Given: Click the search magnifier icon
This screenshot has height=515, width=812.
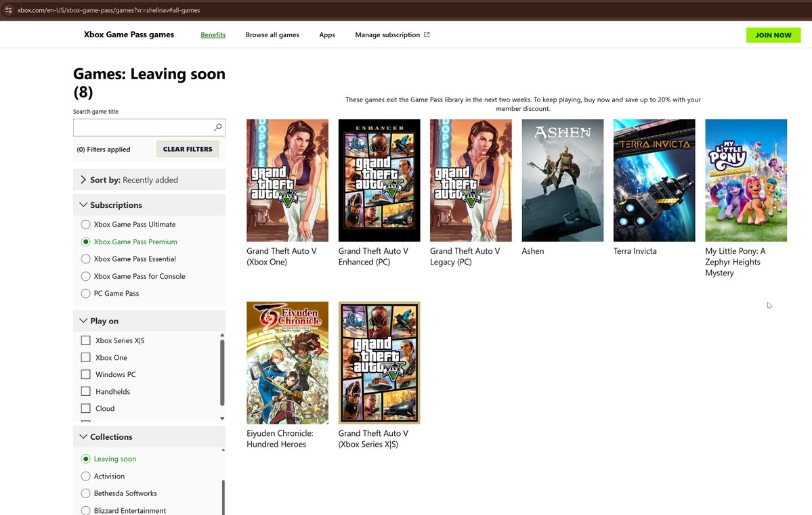Looking at the screenshot, I should click(x=218, y=127).
